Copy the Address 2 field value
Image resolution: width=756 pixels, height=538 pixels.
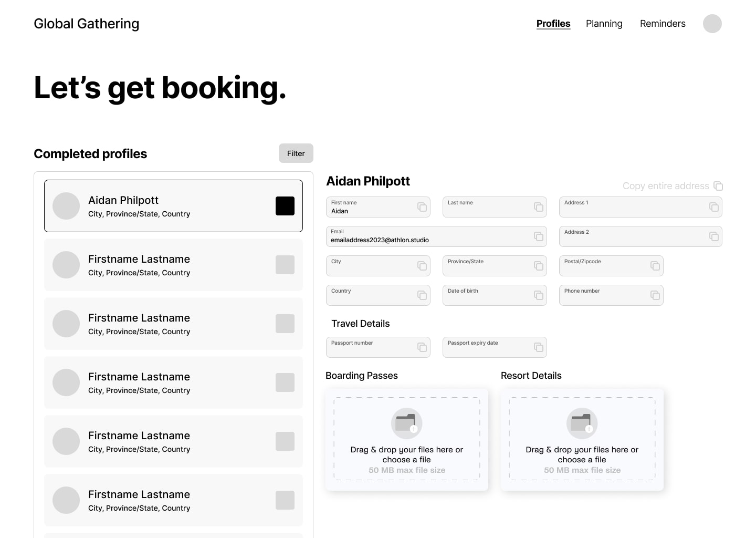click(714, 236)
